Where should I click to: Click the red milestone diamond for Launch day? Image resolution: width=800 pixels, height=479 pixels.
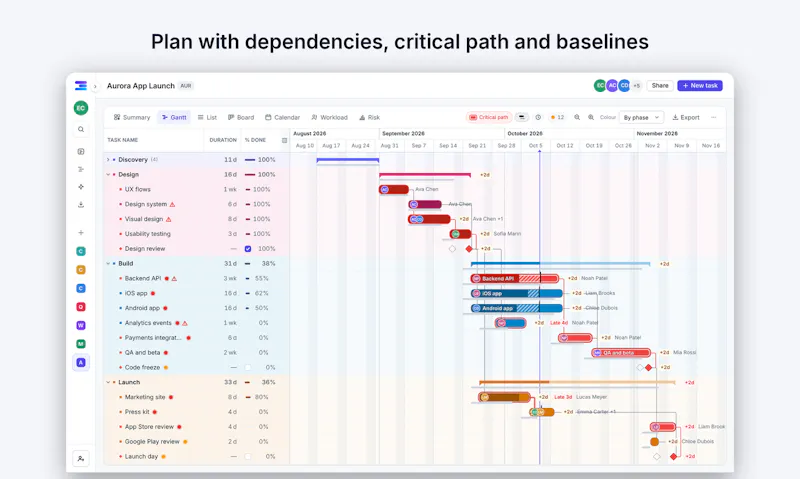tap(673, 457)
